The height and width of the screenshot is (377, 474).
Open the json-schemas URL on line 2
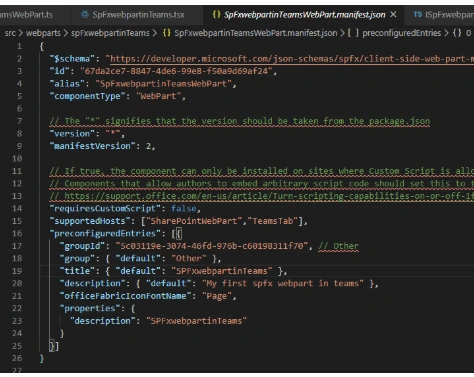pyautogui.click(x=292, y=59)
